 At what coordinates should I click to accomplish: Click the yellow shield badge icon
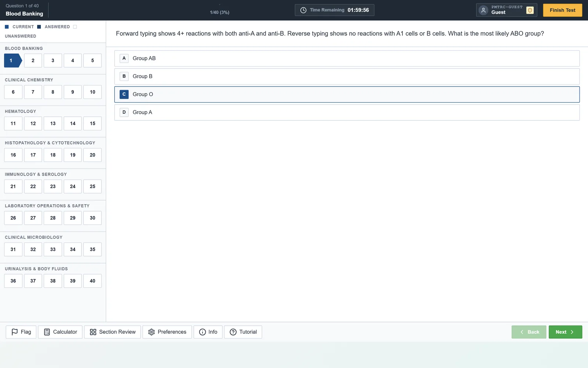point(530,10)
